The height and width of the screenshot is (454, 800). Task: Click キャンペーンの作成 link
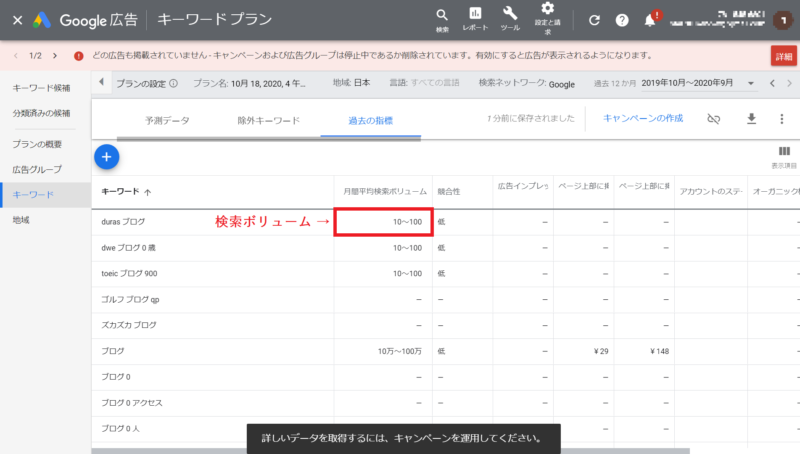[643, 118]
